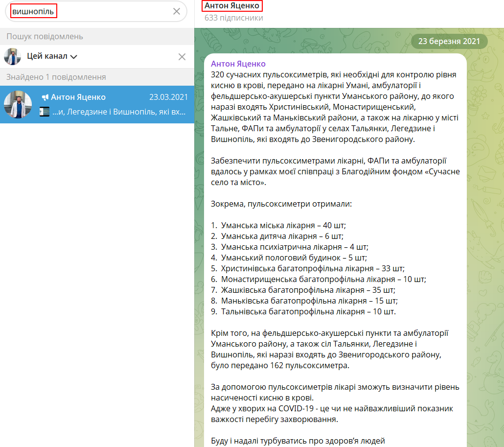The width and height of the screenshot is (504, 447).
Task: Click the 'Знайдено 1 повідомлення' results label
Action: point(56,77)
